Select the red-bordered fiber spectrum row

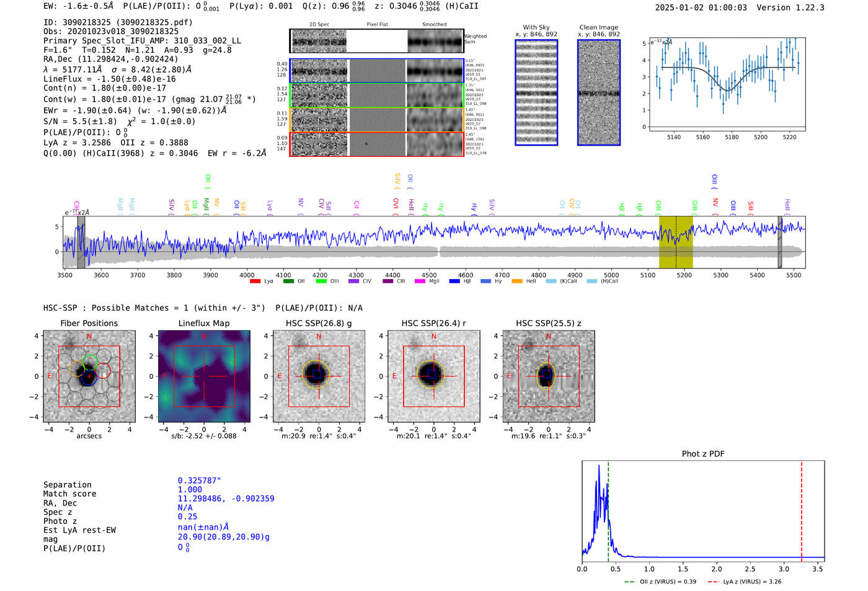coord(376,144)
